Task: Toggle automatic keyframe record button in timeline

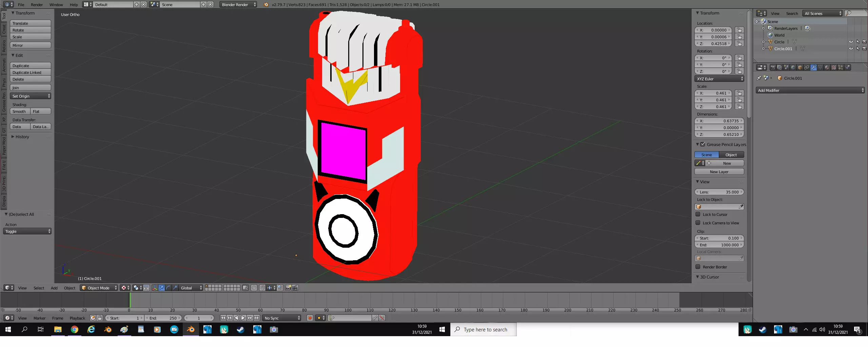Action: (310, 318)
